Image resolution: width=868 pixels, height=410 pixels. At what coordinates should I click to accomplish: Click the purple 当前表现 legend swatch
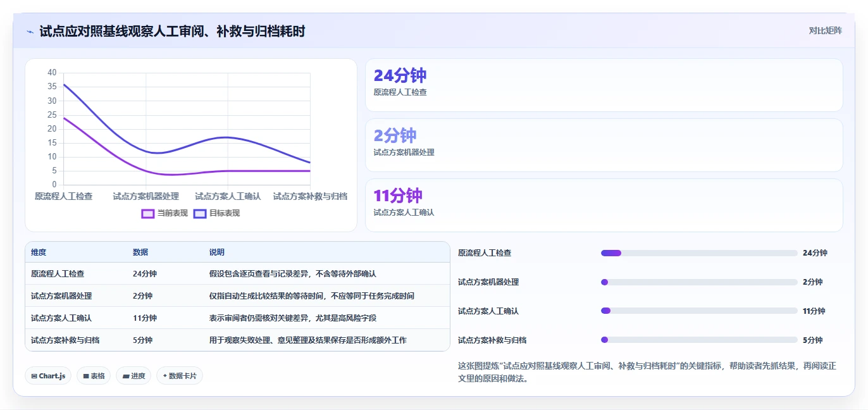pos(148,213)
